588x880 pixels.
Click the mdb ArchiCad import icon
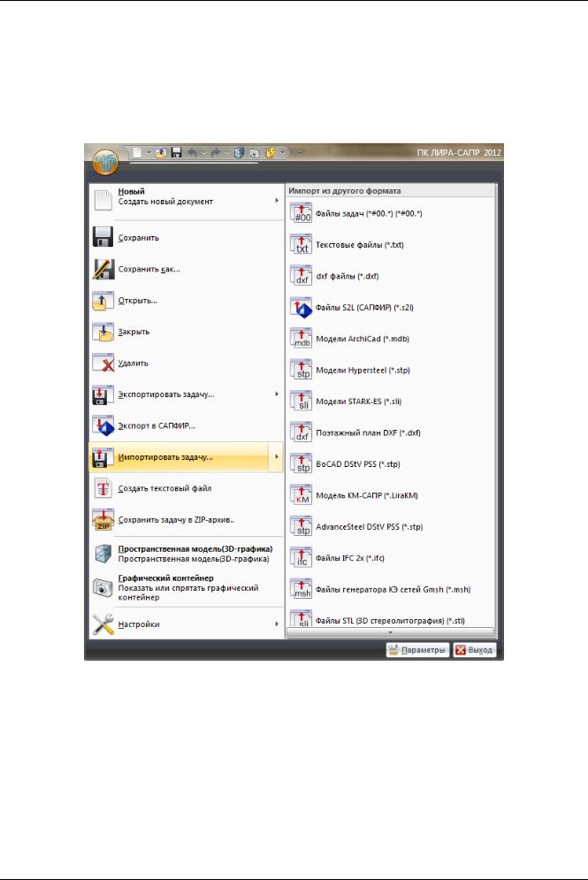(x=302, y=339)
